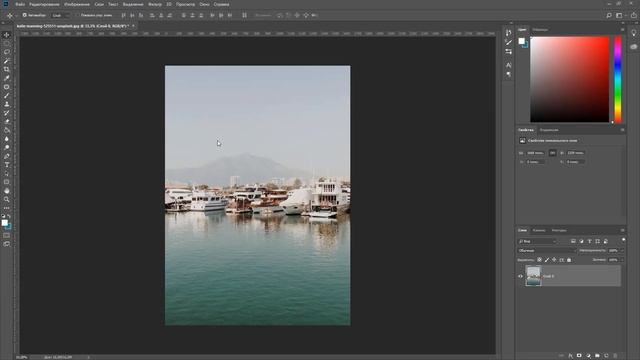Toggle lock transparent pixels
Screen dimensions: 640x360
coord(539,260)
